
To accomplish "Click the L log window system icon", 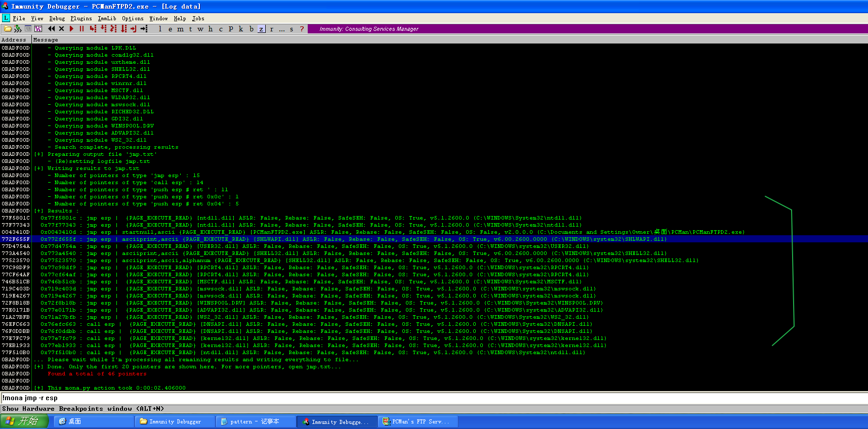I will click(6, 18).
